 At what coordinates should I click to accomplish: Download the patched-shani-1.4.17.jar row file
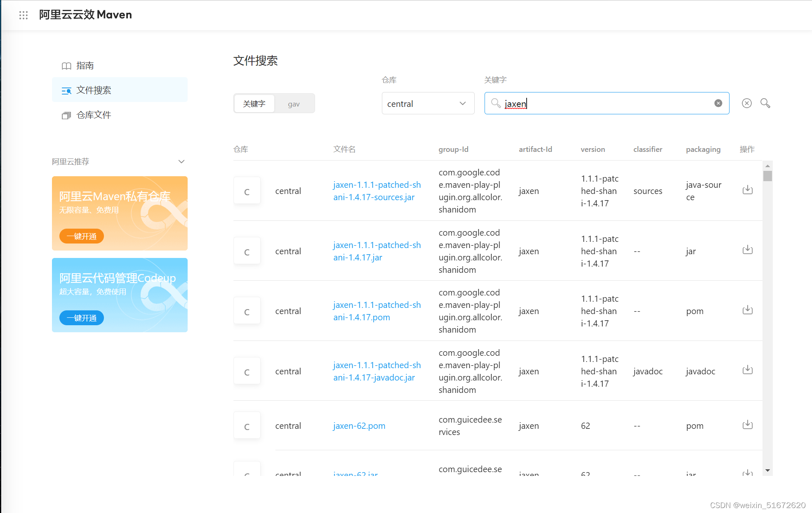click(x=748, y=250)
